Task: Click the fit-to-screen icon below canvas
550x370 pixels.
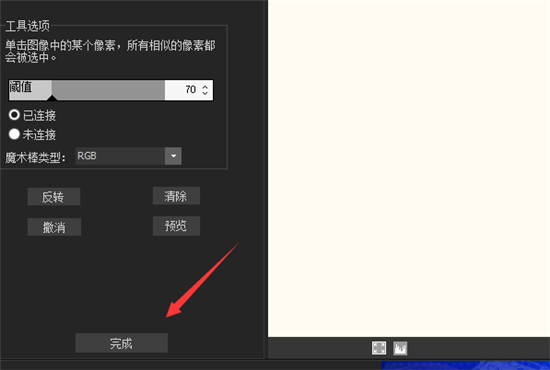Action: click(x=379, y=348)
